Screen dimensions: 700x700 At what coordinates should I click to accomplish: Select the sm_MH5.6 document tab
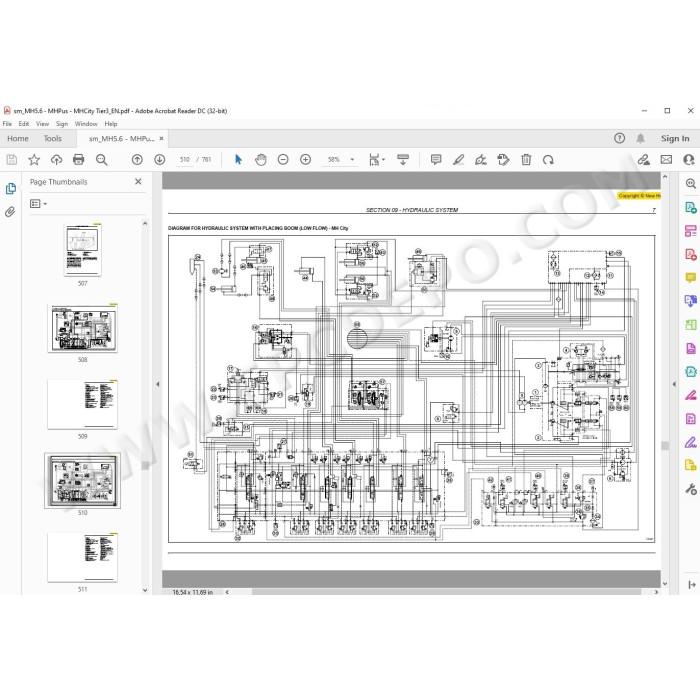[121, 139]
